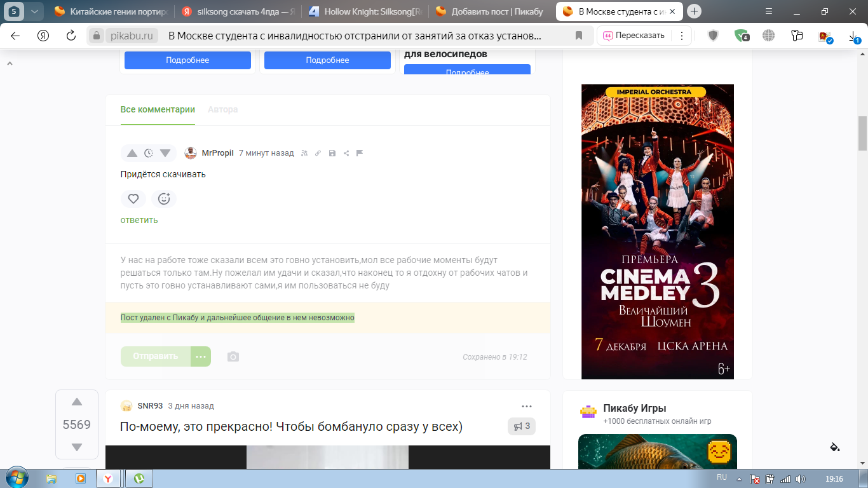Open the three-dot menu on SNR93's post
Viewport: 868px width, 488px height.
click(526, 406)
